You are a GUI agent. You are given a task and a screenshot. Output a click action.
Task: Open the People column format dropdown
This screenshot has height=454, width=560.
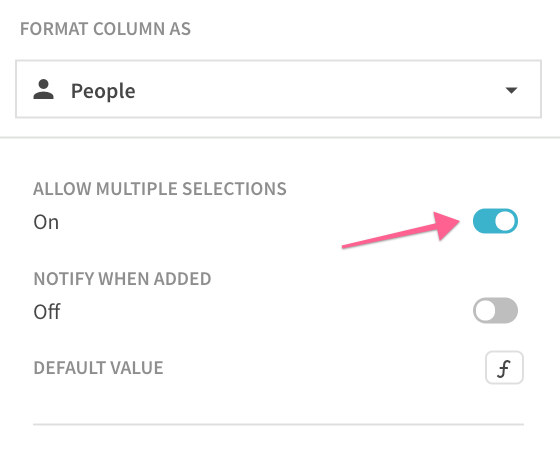pyautogui.click(x=278, y=89)
